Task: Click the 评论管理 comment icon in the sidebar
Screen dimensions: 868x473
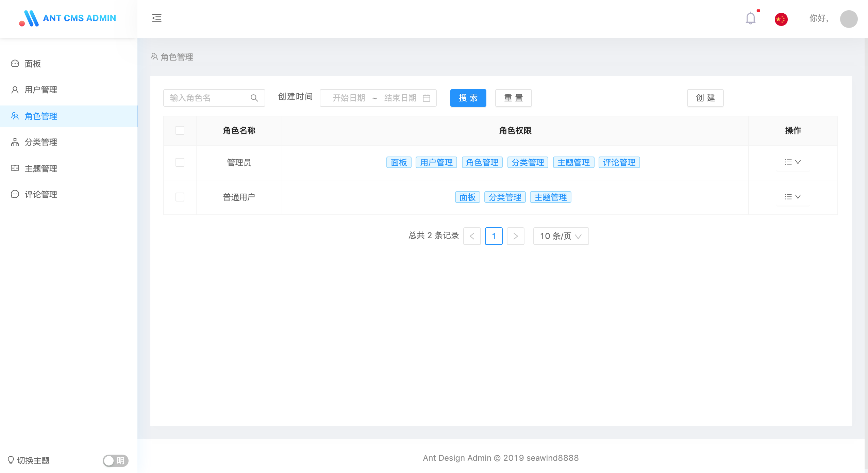Action: click(15, 194)
